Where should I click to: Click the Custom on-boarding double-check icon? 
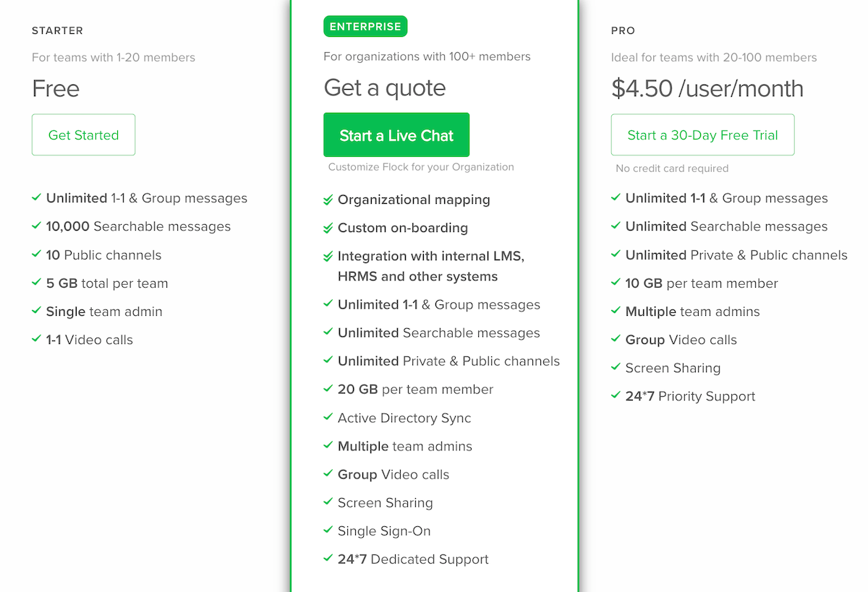pyautogui.click(x=328, y=228)
